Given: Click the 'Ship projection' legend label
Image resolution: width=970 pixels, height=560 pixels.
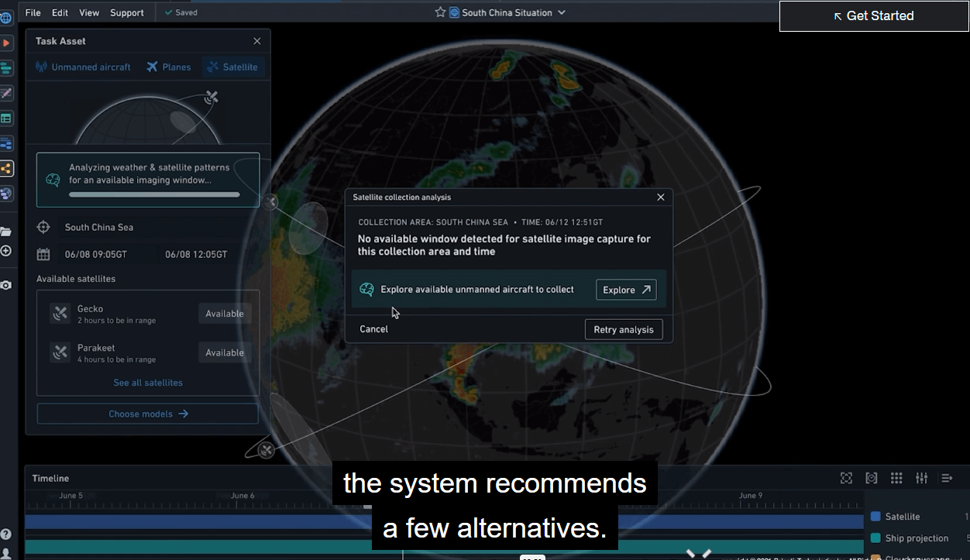Looking at the screenshot, I should (x=917, y=538).
